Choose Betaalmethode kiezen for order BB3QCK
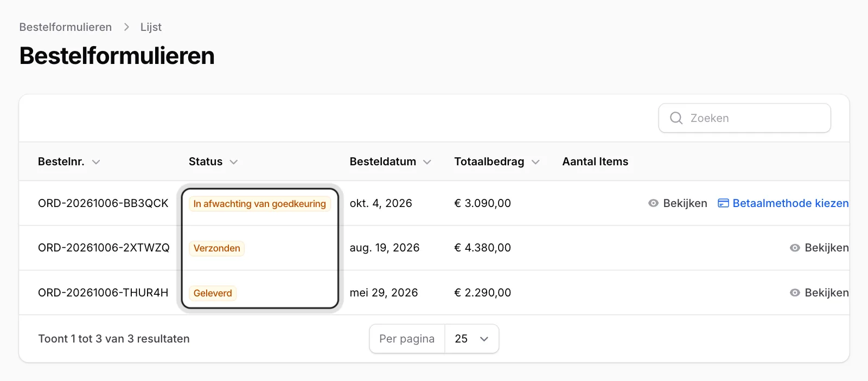This screenshot has width=868, height=381. tap(783, 203)
